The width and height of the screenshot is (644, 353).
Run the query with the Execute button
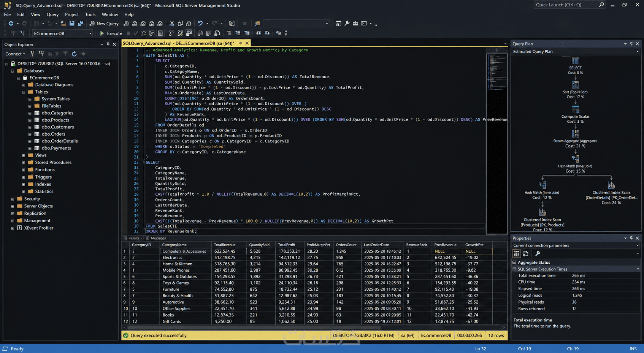coord(111,33)
